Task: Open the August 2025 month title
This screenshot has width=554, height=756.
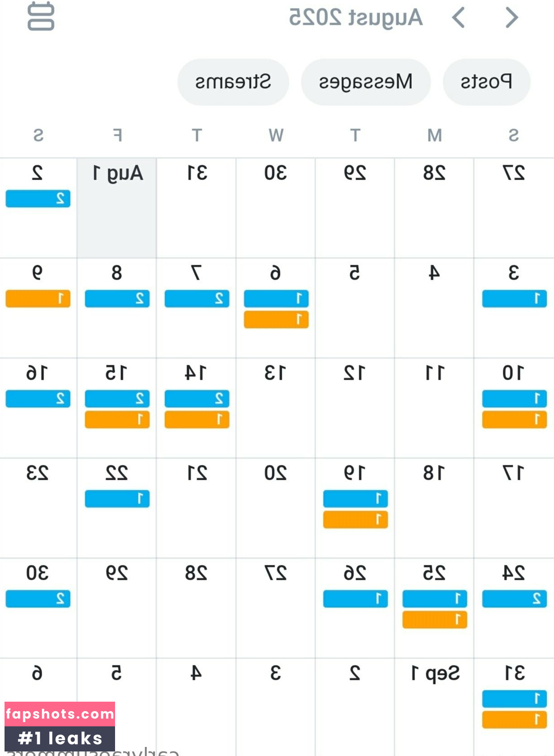Action: coord(356,18)
